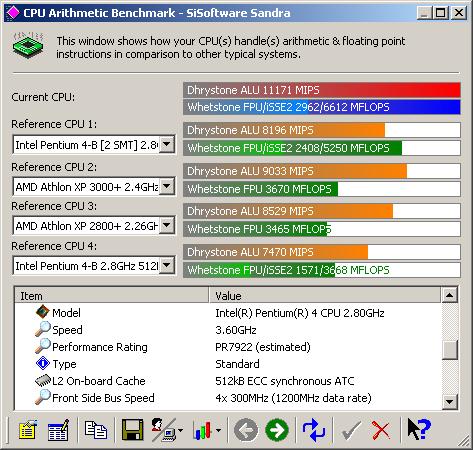Select the Type row label
Image resolution: width=473 pixels, height=450 pixels.
[x=64, y=364]
